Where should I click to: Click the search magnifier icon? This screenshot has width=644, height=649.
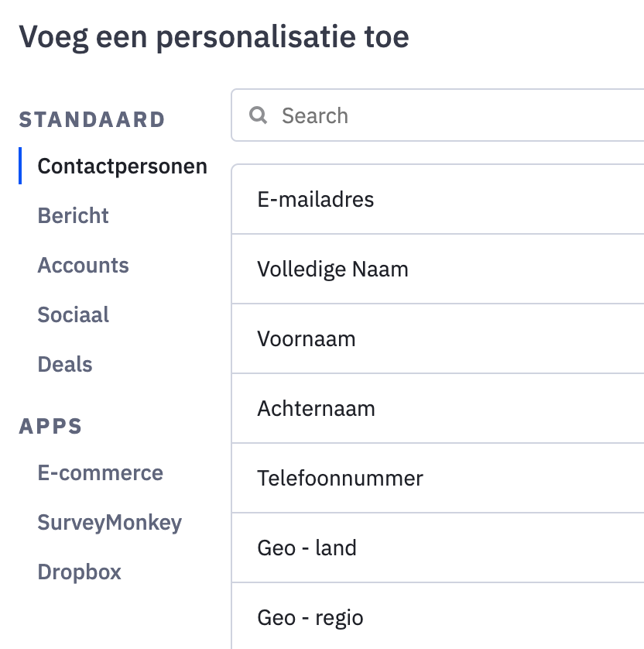click(x=258, y=116)
